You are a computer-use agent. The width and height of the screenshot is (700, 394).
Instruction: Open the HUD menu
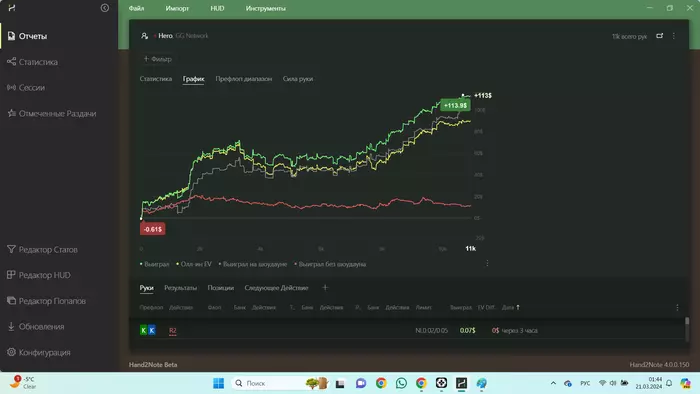coord(217,8)
